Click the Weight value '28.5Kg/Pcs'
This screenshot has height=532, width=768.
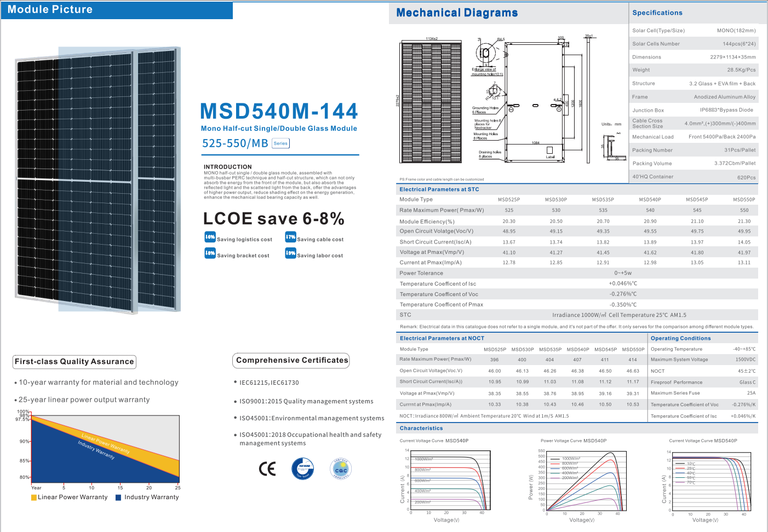[741, 70]
